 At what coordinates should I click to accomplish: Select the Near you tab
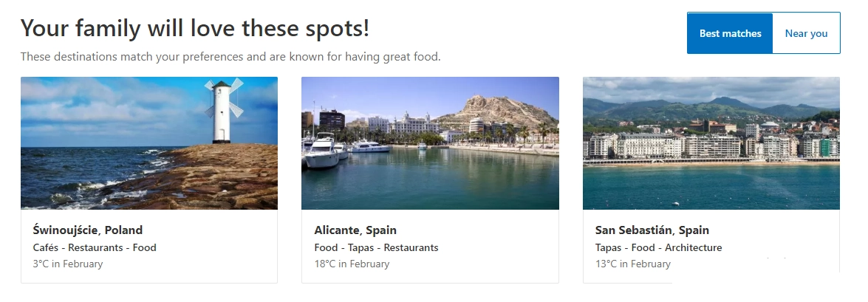coord(806,33)
